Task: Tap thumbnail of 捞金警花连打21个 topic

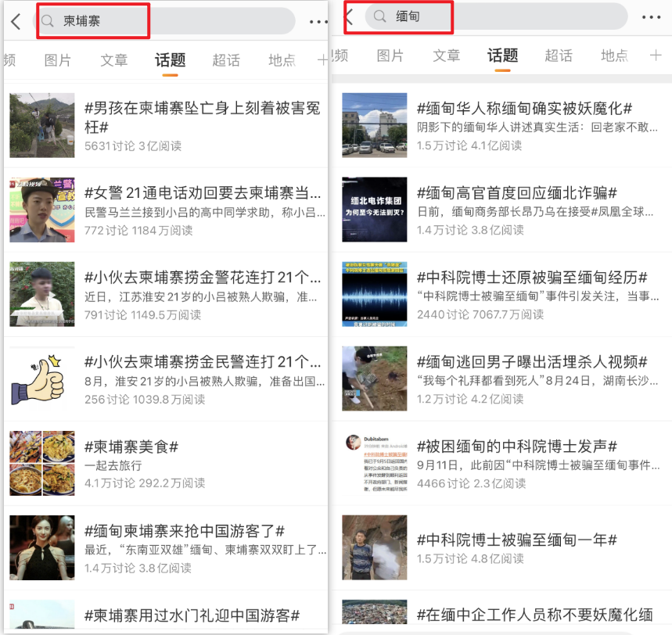Action: point(42,294)
